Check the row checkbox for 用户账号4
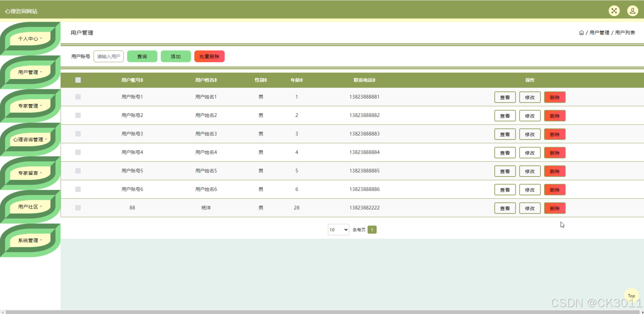644x314 pixels. [78, 152]
